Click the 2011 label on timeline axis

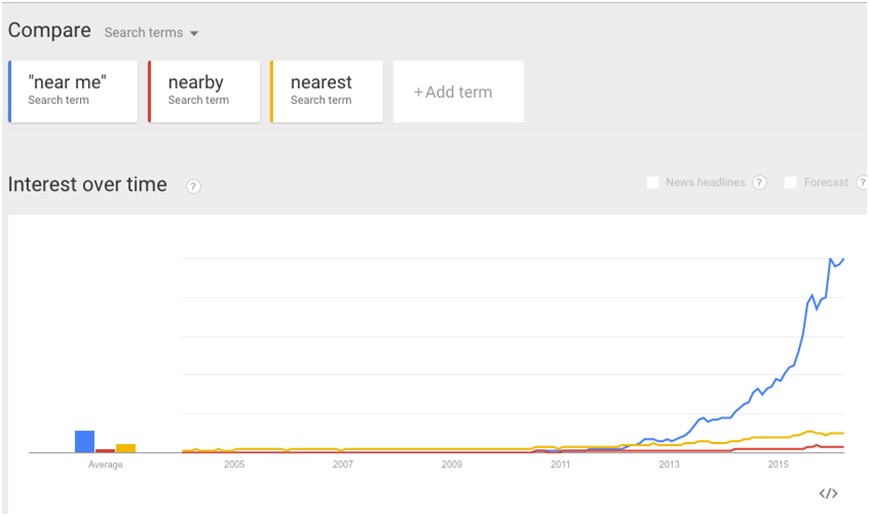click(x=560, y=464)
